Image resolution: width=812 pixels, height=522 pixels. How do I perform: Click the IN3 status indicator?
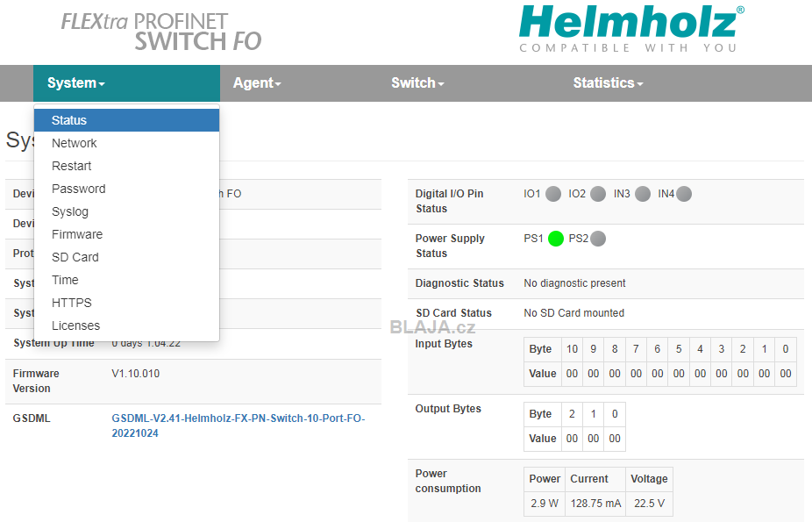[x=643, y=194]
